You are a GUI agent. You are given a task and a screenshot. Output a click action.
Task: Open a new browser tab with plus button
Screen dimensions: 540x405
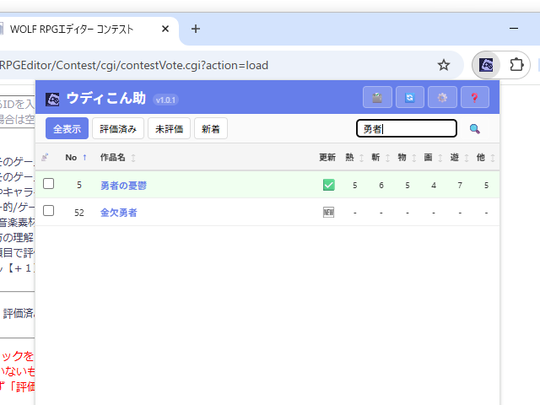[x=196, y=29]
